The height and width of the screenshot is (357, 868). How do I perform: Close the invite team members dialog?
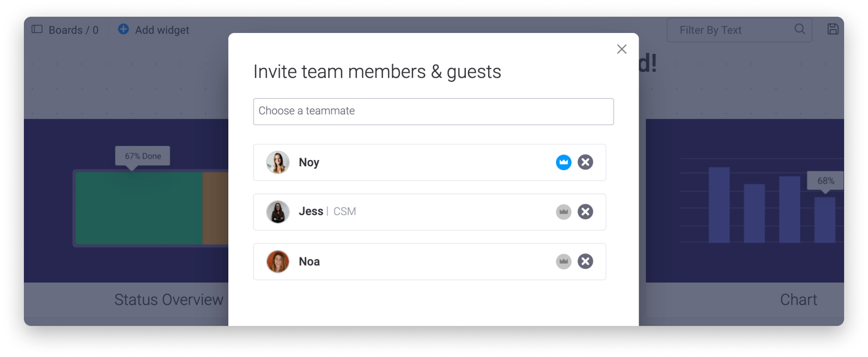tap(622, 49)
